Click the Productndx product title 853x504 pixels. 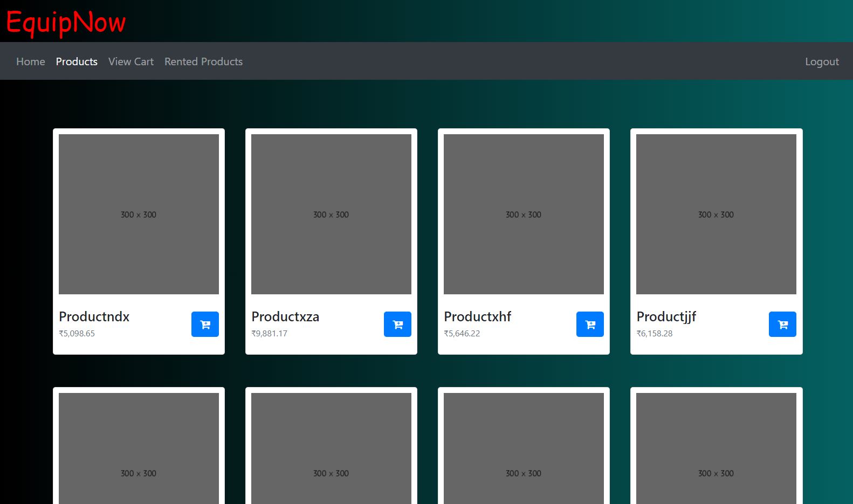(94, 316)
